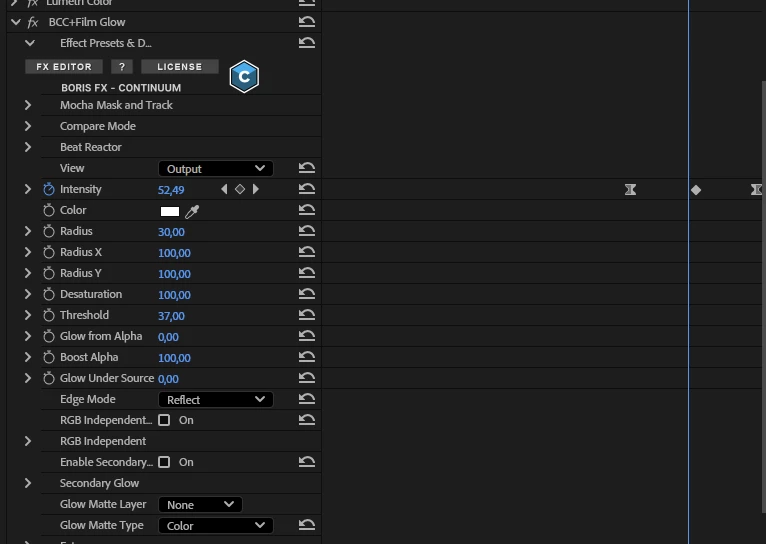Collapse the BCC+Film Glow effect
This screenshot has width=766, height=544.
[x=16, y=22]
